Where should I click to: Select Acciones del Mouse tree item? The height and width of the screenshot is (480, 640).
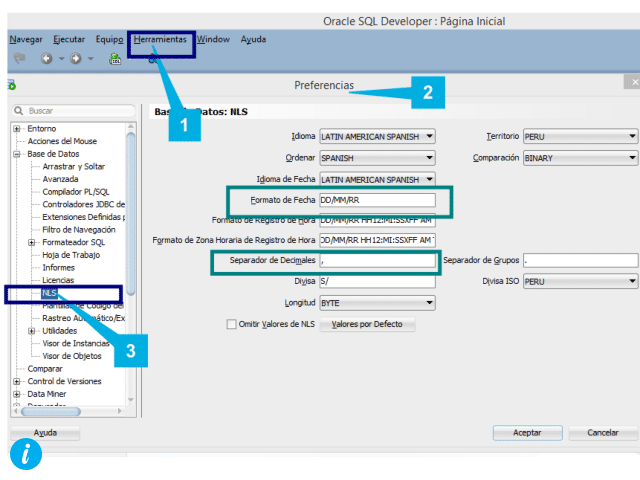pyautogui.click(x=62, y=141)
